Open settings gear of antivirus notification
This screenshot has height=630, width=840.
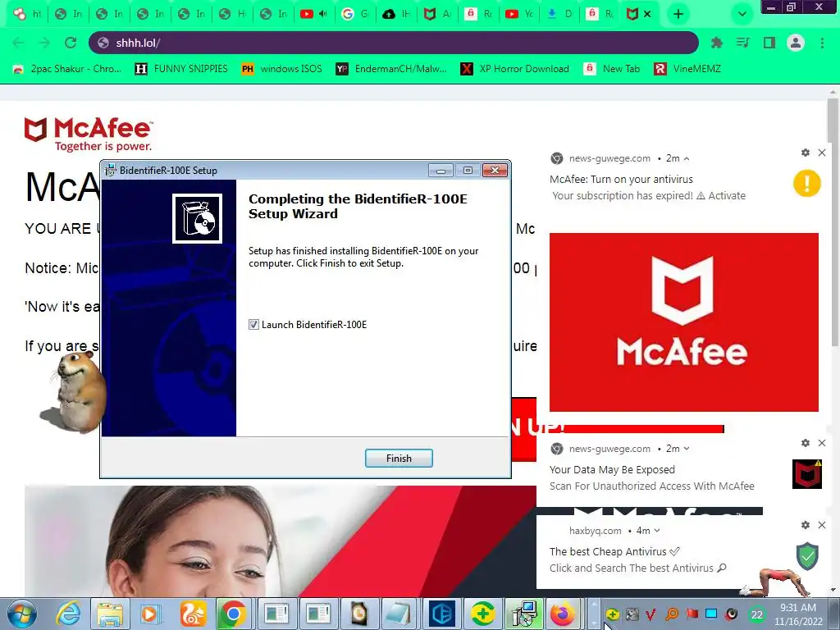click(806, 153)
